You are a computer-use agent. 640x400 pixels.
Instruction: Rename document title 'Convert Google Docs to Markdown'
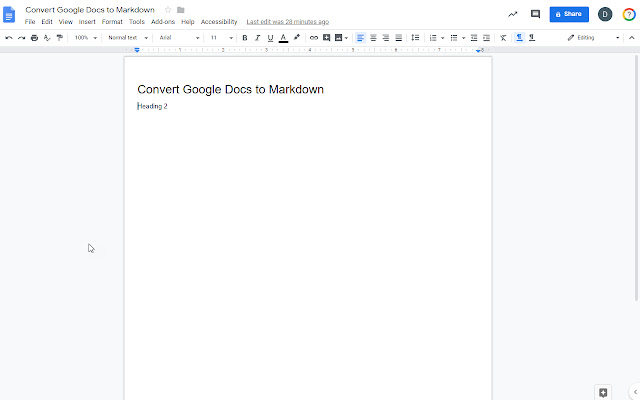pyautogui.click(x=90, y=10)
